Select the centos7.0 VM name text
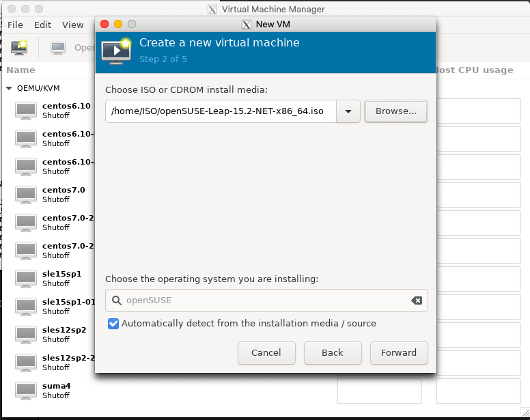The width and height of the screenshot is (530, 420). point(64,190)
